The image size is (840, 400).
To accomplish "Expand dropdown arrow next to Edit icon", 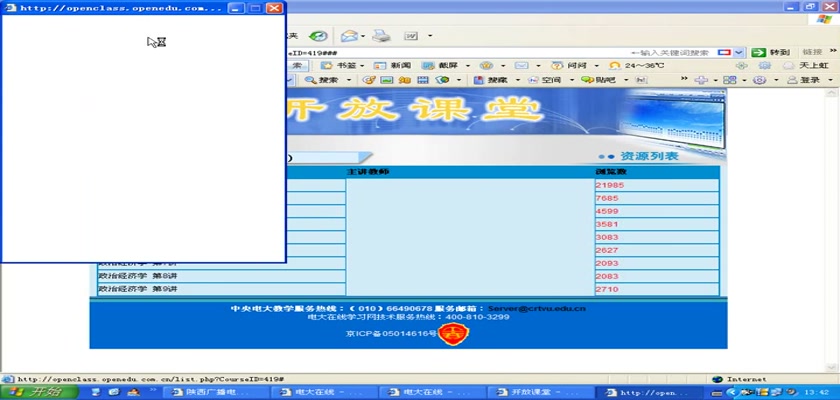I will [430, 36].
